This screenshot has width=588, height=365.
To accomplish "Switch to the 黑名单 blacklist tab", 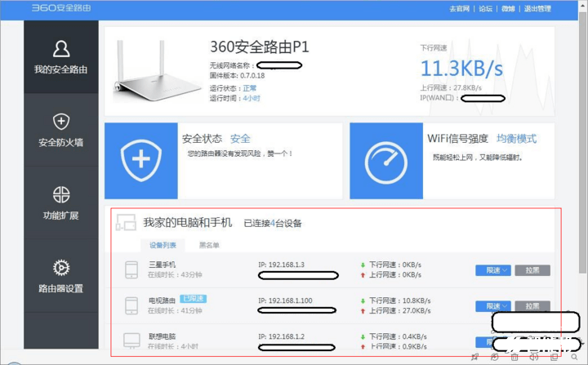I will (x=210, y=245).
